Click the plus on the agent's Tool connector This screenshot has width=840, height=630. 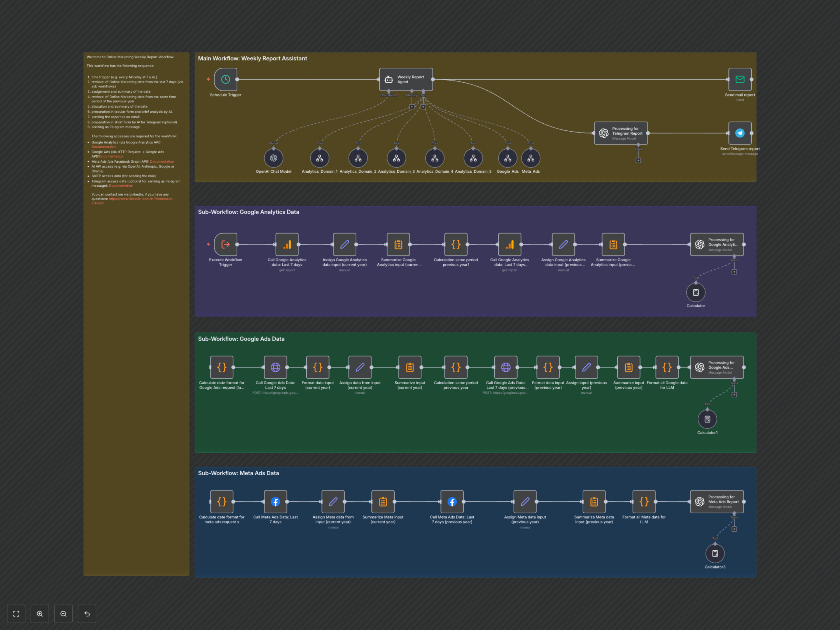coord(423,107)
